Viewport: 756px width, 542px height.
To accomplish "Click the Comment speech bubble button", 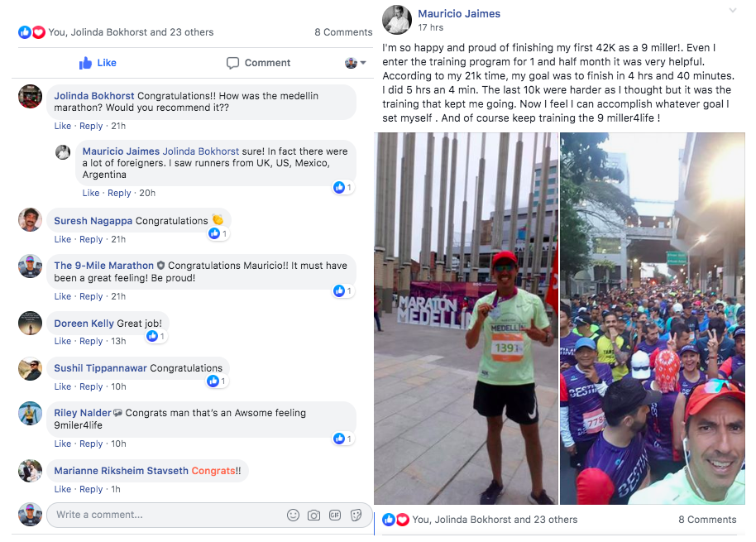I will coord(258,63).
